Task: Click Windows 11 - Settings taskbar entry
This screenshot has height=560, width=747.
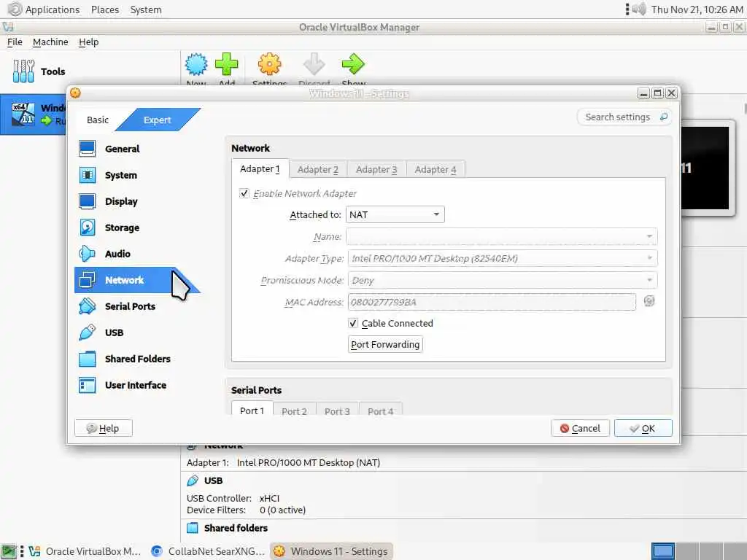Action: click(332, 551)
